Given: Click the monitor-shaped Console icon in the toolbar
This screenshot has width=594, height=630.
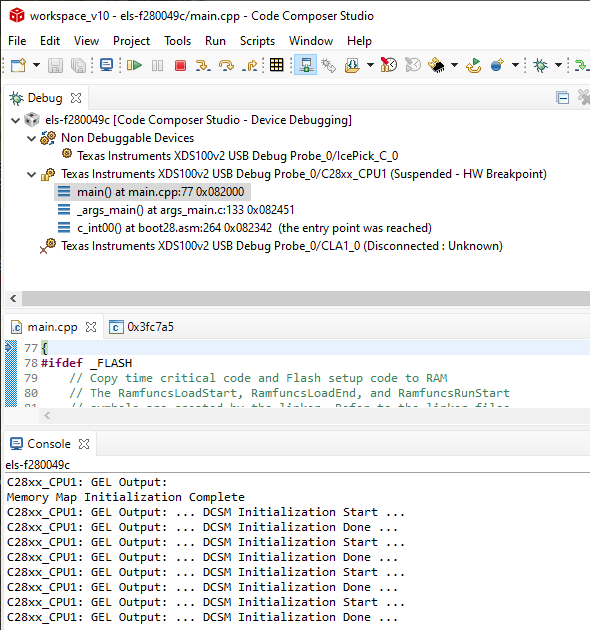Looking at the screenshot, I should (107, 65).
